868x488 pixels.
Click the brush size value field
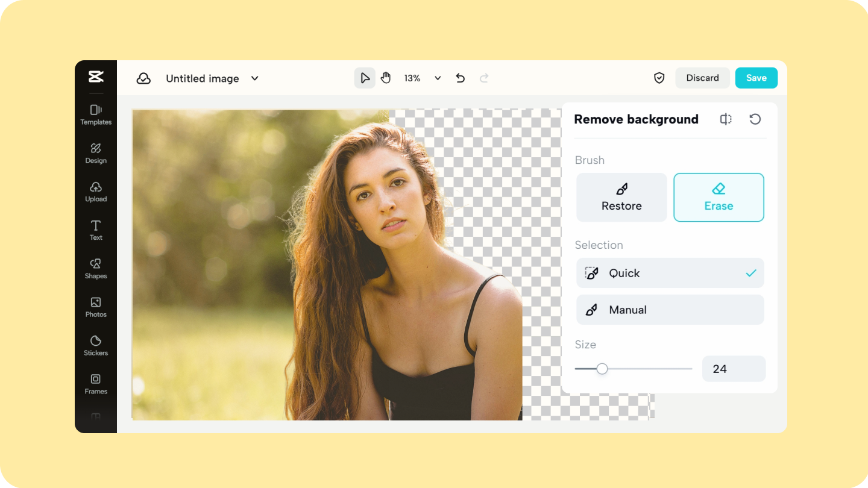pos(734,369)
